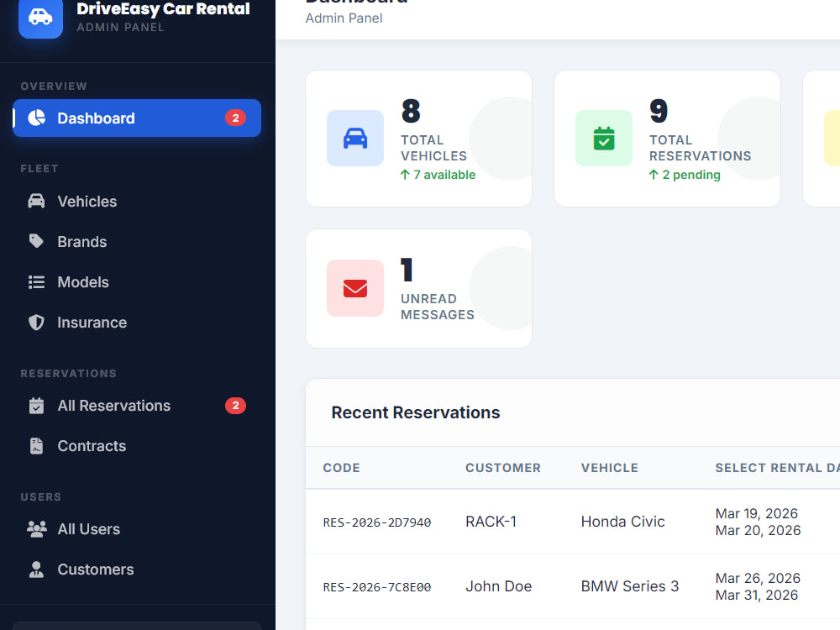Click the Unread Messages count 1
Screen dimensions: 840x630
(407, 270)
